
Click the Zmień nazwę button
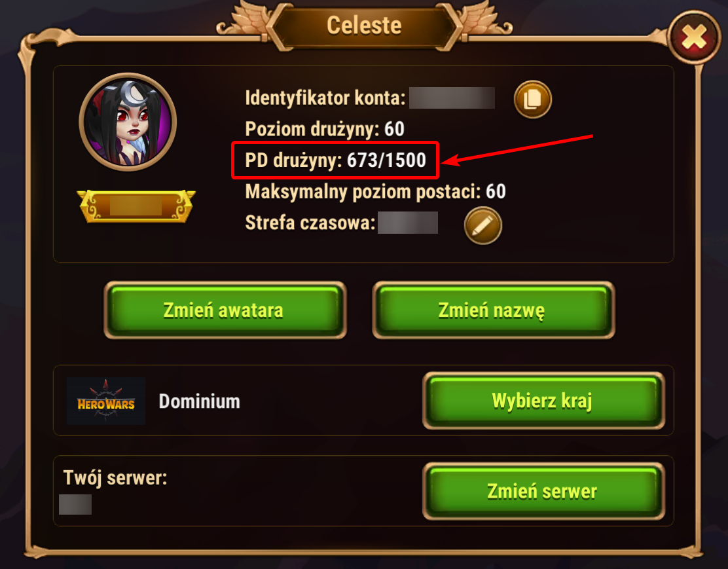(493, 310)
